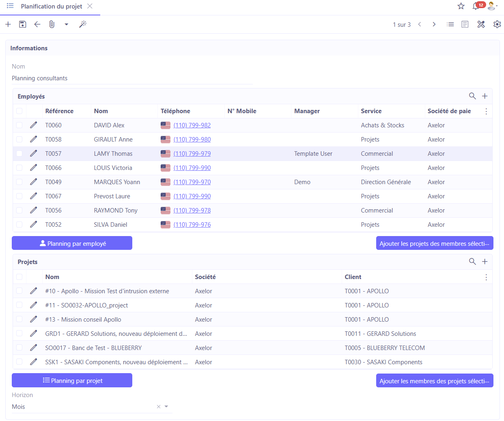Tick the checkbox for LOUIS Victoria
Viewport: 504px width, 421px height.
coord(19,168)
